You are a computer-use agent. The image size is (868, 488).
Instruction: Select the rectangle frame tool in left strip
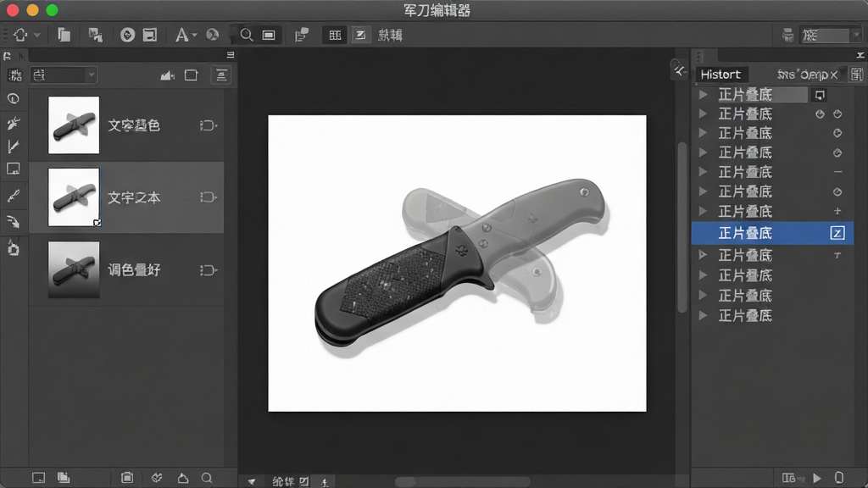(14, 169)
